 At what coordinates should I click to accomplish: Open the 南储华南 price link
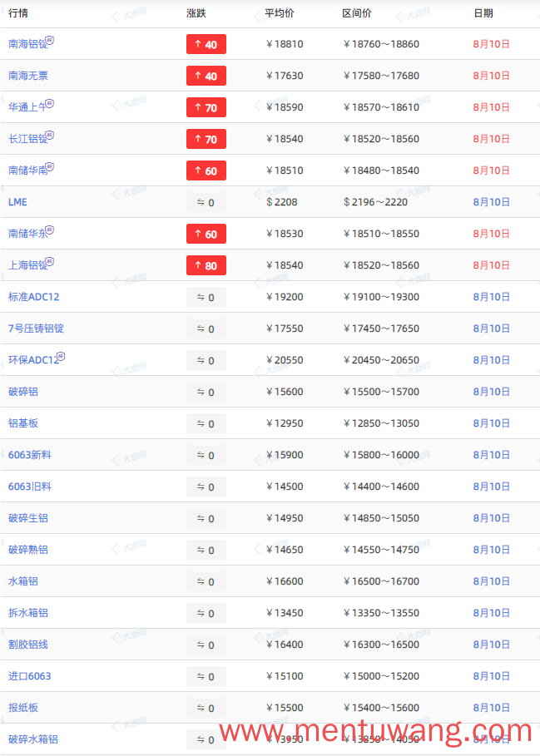(28, 170)
